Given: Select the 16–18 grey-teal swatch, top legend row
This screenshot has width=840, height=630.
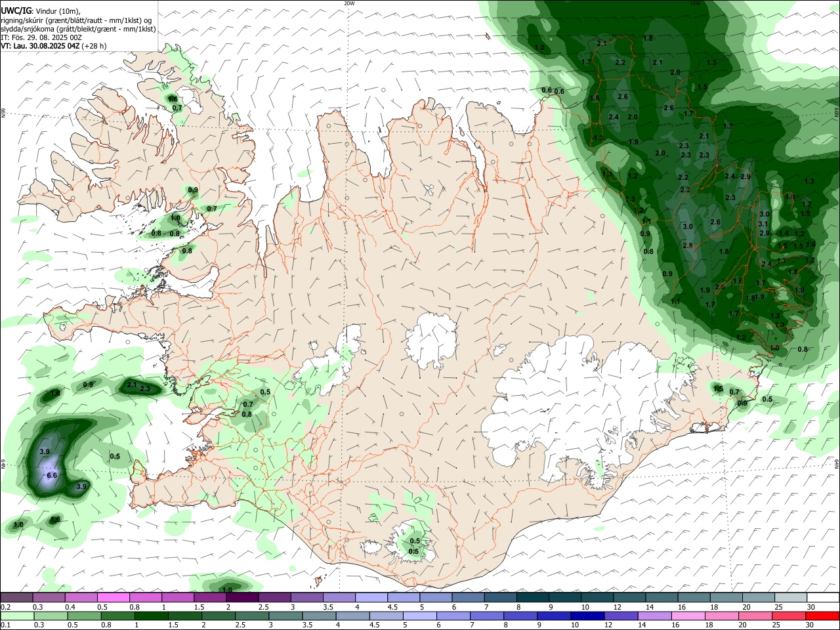Looking at the screenshot, I should pyautogui.click(x=694, y=597).
